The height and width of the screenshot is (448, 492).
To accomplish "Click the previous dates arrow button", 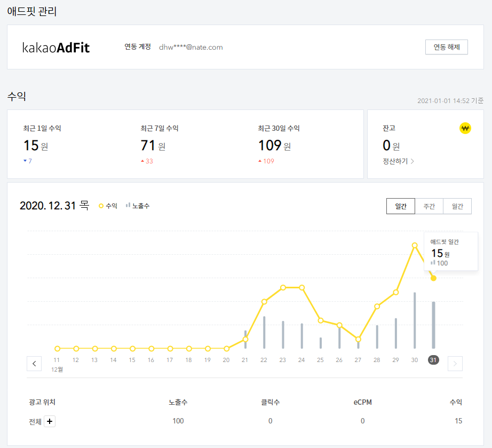I will (34, 364).
